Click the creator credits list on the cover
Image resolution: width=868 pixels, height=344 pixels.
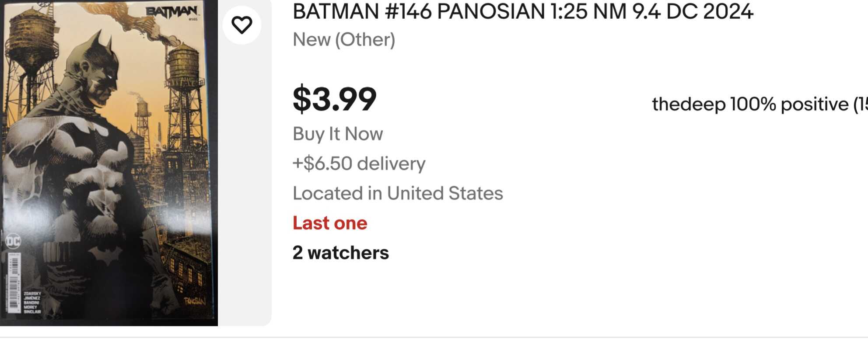[x=32, y=302]
